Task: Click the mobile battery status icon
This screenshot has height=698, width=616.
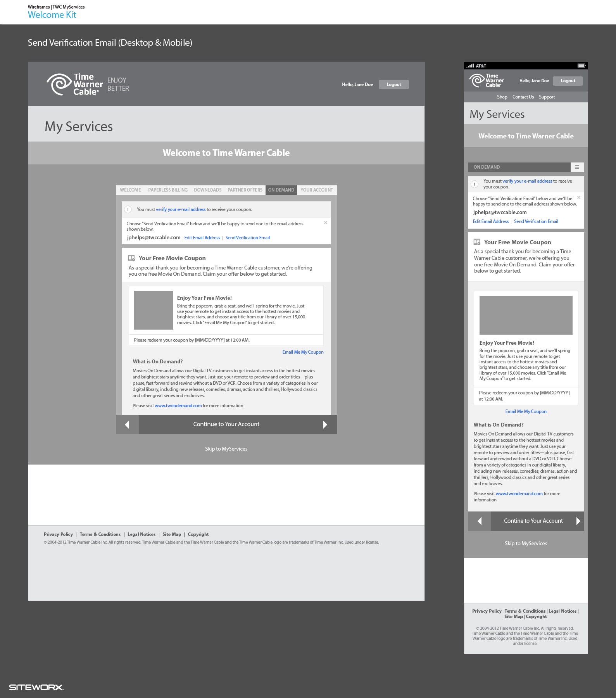Action: [581, 66]
